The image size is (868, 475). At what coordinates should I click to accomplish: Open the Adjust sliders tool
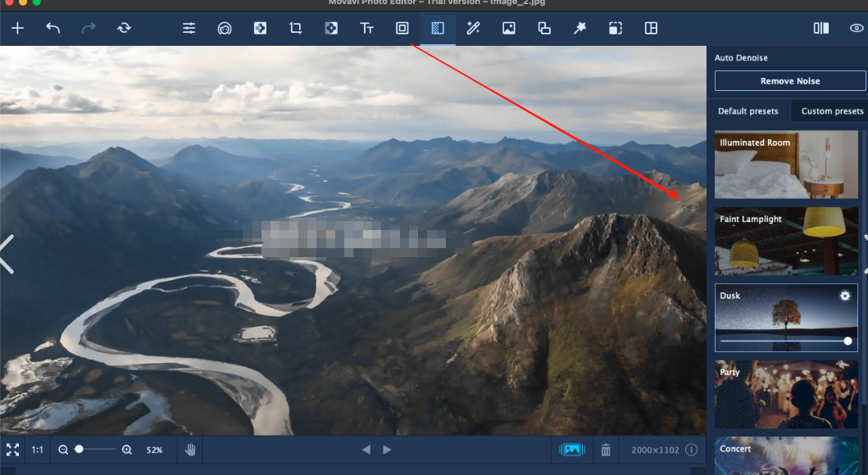[x=189, y=28]
